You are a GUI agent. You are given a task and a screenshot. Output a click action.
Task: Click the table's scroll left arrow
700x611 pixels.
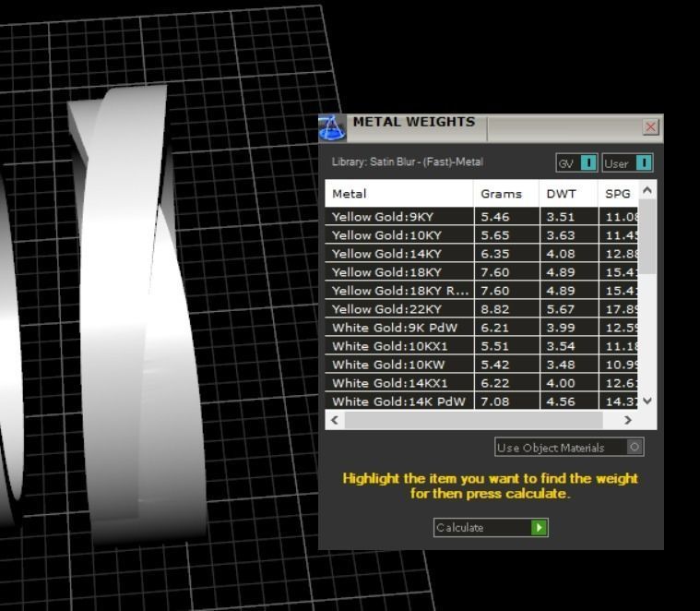point(335,420)
